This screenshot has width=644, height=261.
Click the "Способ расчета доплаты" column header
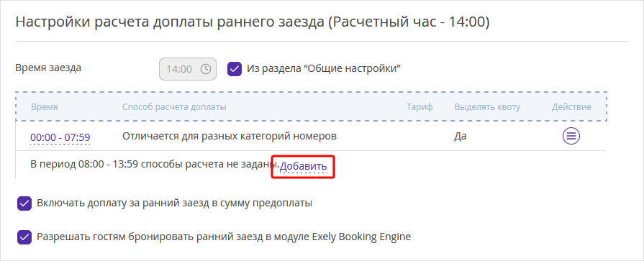pyautogui.click(x=174, y=107)
